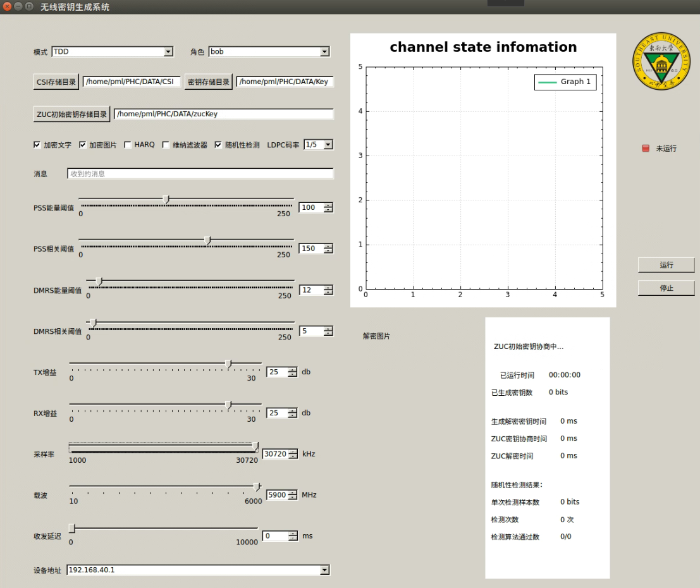The image size is (700, 588).
Task: Enable the 维纳滤波器 checkbox
Action: 166,145
